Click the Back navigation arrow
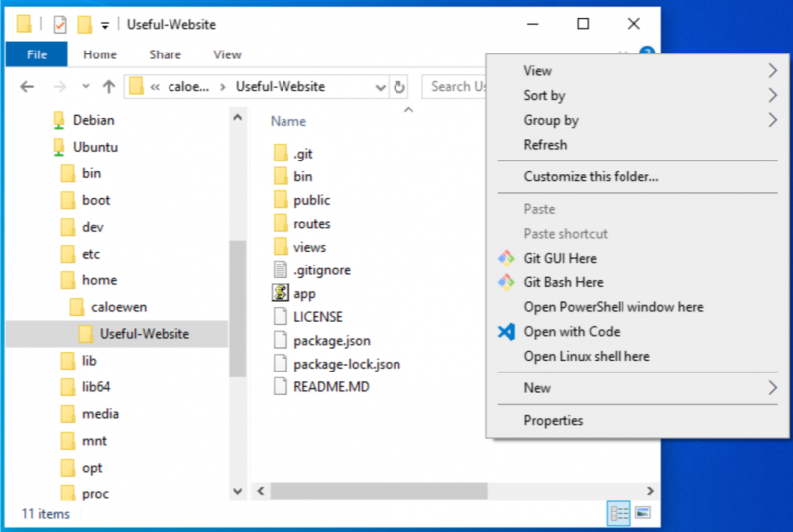Screen dimensions: 793x532 (27, 87)
